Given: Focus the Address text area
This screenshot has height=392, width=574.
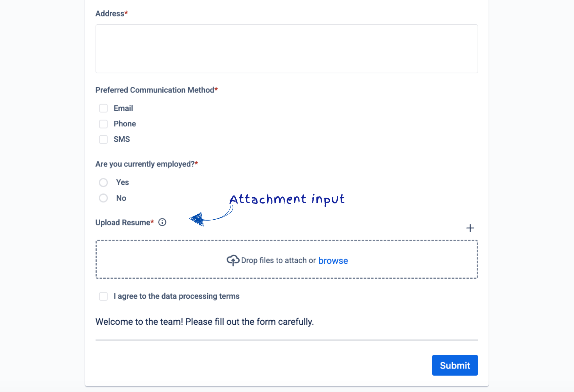Looking at the screenshot, I should 287,49.
